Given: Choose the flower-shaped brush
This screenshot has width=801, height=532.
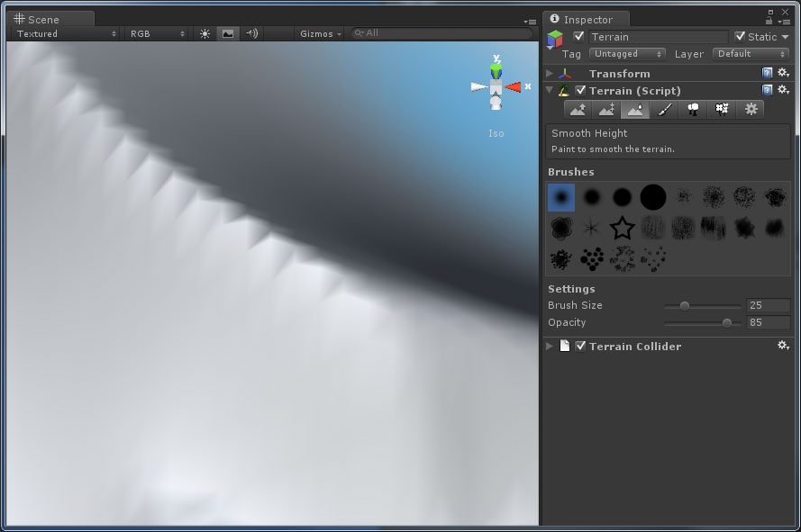Looking at the screenshot, I should (x=561, y=228).
